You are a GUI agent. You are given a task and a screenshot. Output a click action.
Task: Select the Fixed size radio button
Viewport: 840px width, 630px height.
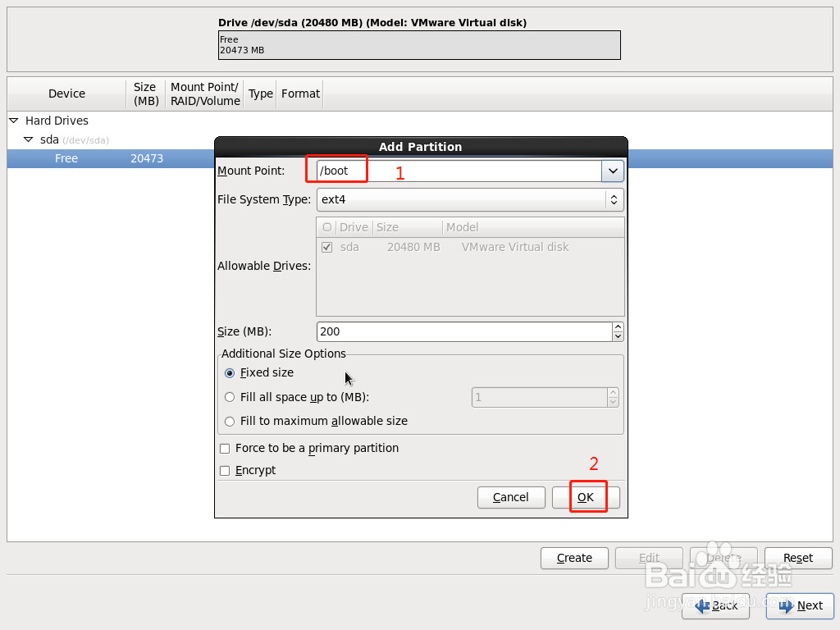230,373
